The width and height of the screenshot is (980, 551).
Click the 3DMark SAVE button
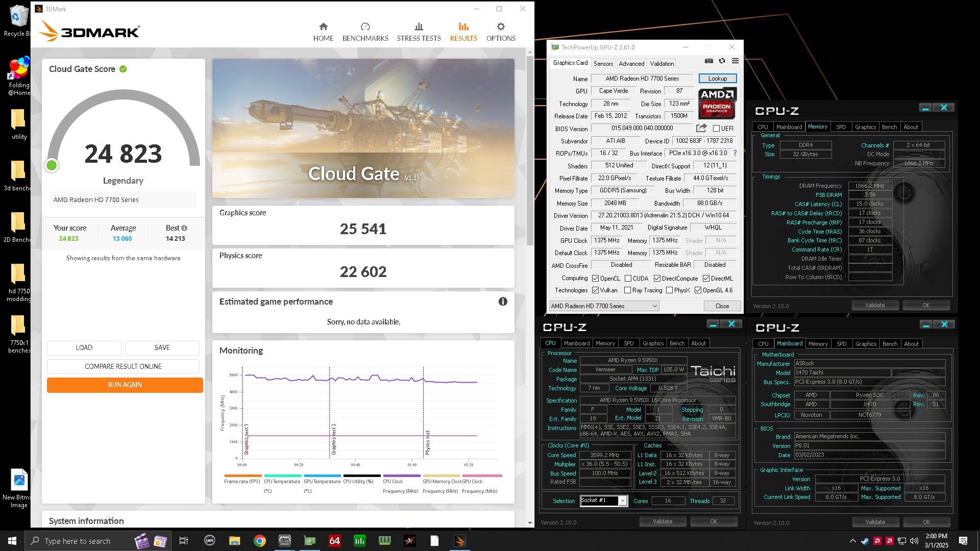162,348
